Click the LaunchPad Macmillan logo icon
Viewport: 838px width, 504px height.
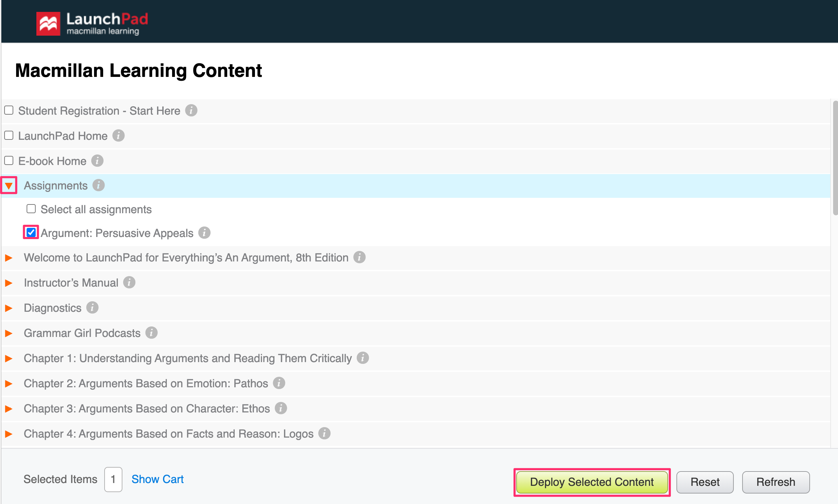48,23
